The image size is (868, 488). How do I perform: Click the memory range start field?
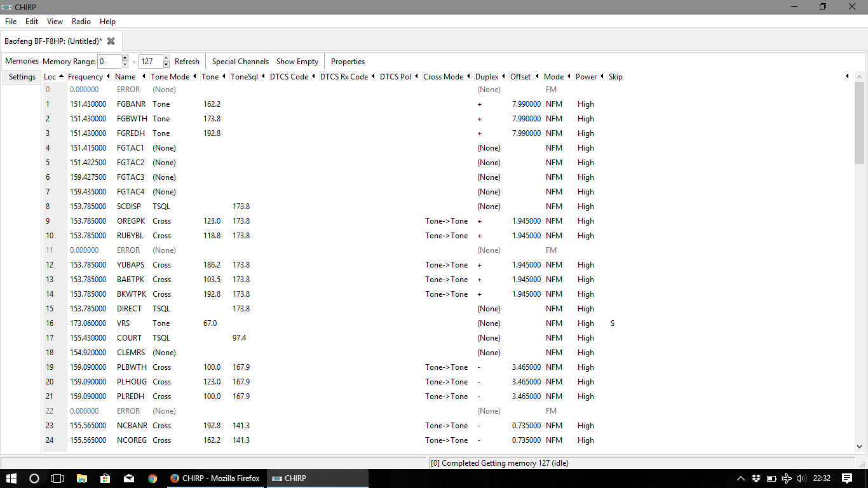coord(109,62)
